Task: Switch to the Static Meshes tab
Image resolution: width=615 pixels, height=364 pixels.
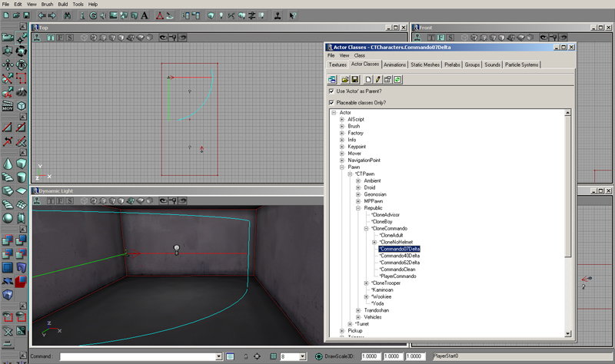Action: coord(425,65)
